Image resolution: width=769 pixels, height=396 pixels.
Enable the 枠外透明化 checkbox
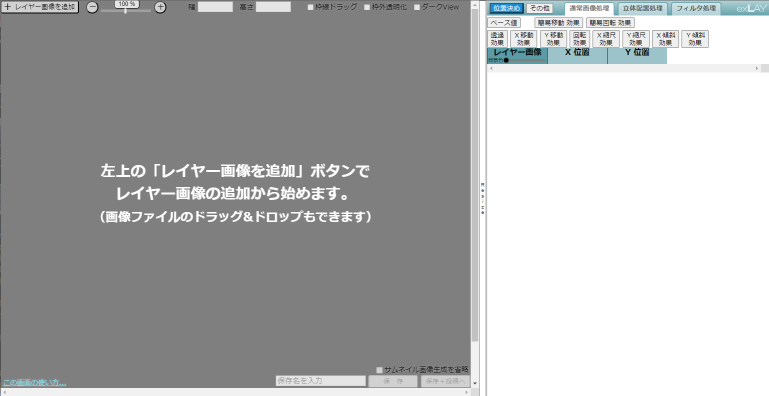click(367, 7)
